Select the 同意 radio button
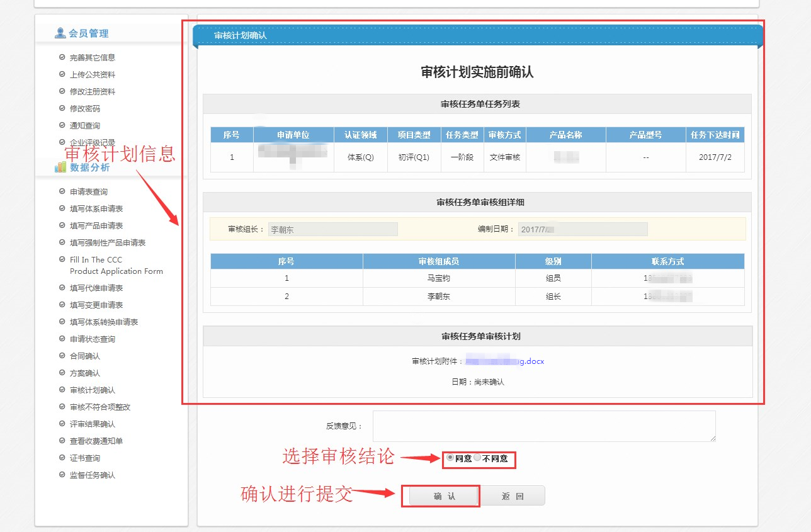 pyautogui.click(x=450, y=458)
